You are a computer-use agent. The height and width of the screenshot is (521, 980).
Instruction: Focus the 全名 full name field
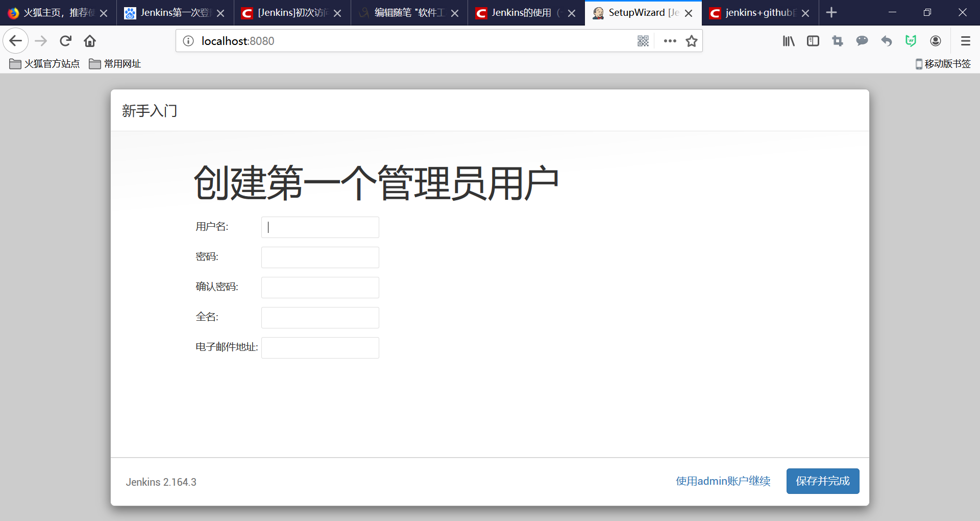pos(320,318)
